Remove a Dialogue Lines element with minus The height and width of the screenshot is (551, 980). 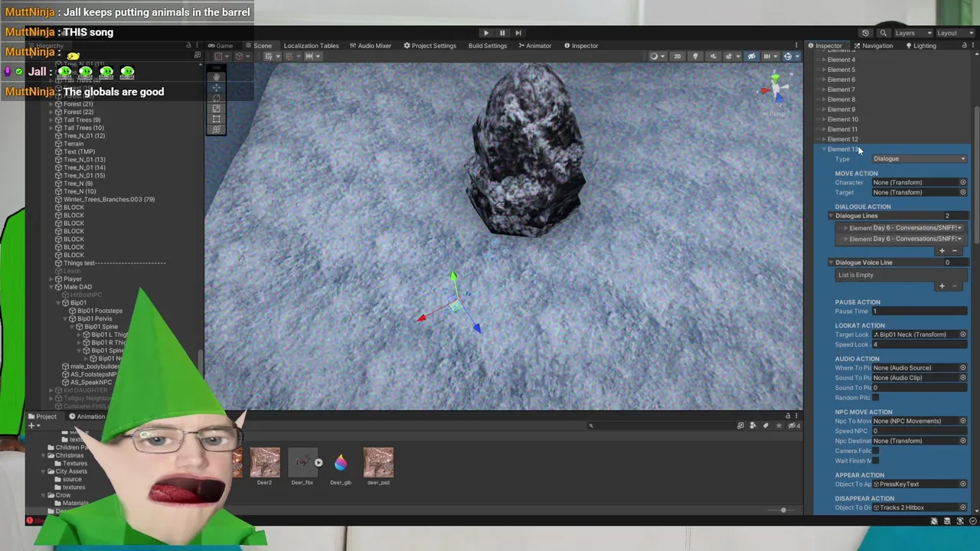click(954, 251)
